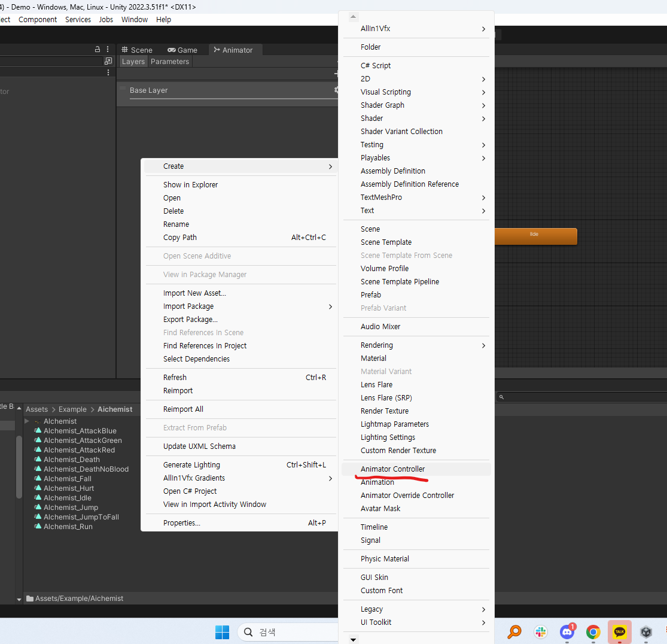Click Alchemist_AttackGreen animation clip icon
The width and height of the screenshot is (667, 644).
point(38,440)
